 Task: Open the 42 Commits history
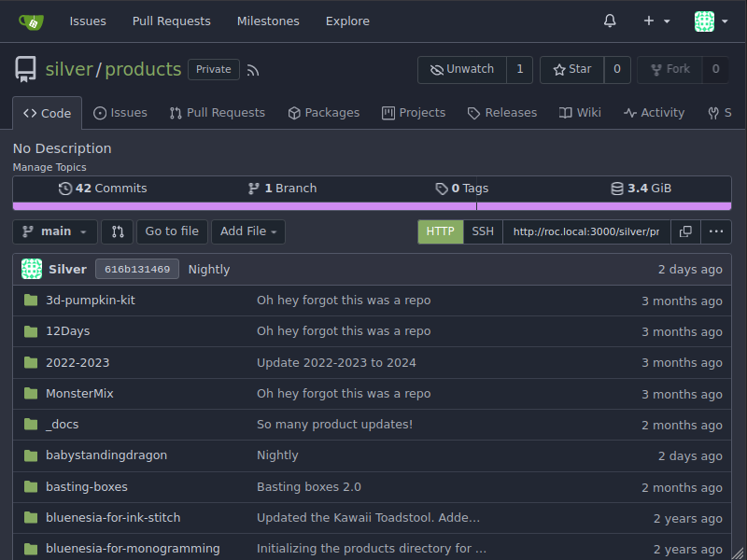[103, 189]
